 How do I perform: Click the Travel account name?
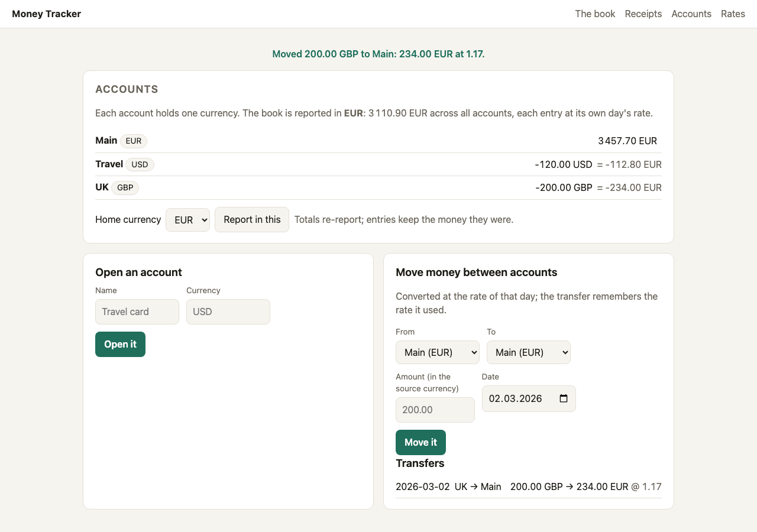click(x=109, y=164)
